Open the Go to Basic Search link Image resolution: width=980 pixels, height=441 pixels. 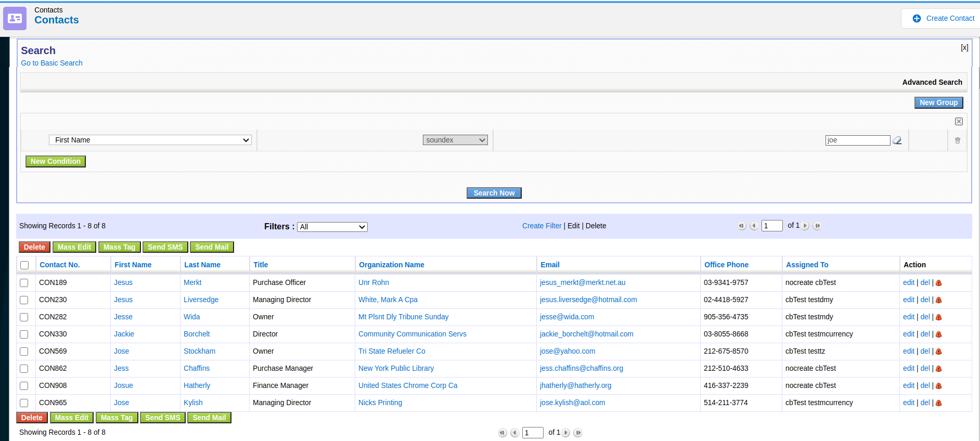pyautogui.click(x=52, y=63)
